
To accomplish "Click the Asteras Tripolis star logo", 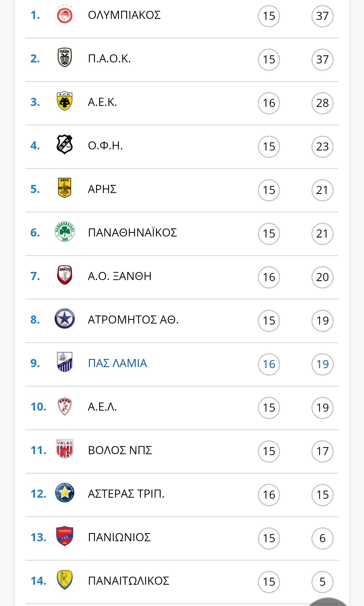I will coord(65,493).
